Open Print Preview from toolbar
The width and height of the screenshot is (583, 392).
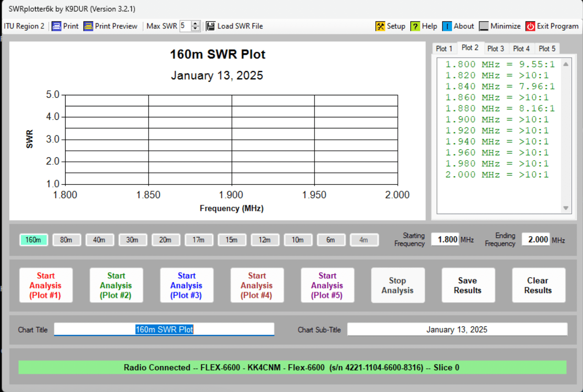coord(110,26)
